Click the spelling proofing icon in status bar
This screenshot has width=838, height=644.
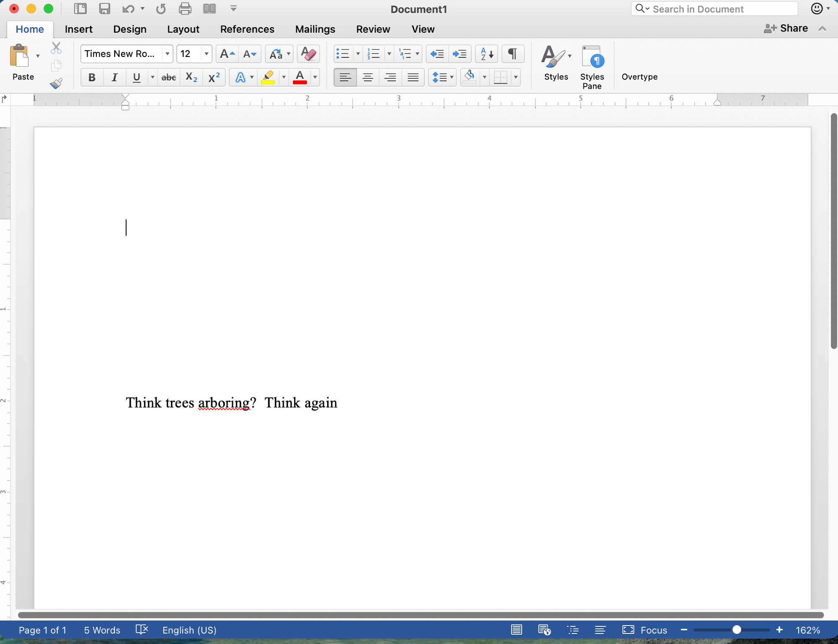[142, 630]
